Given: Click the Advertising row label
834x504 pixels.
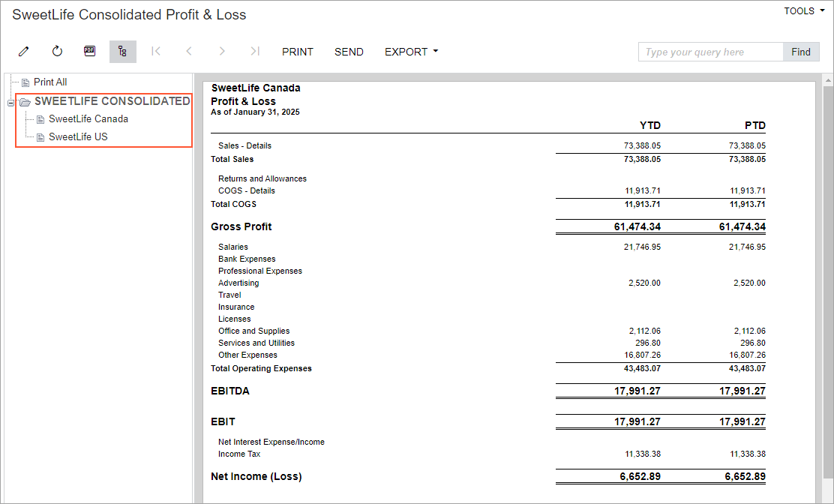Looking at the screenshot, I should (x=238, y=283).
